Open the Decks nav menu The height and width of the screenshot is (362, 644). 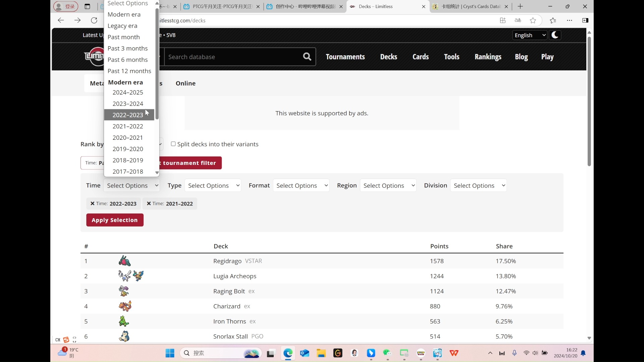pyautogui.click(x=388, y=57)
